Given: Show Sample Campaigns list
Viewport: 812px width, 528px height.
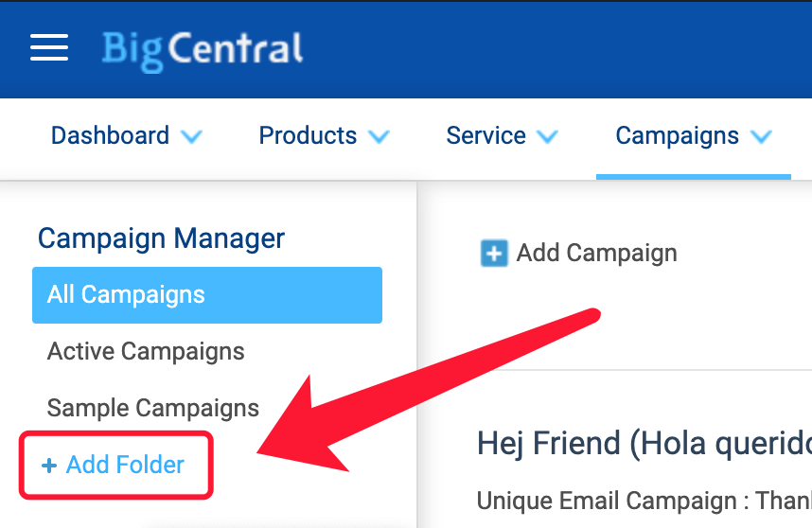Looking at the screenshot, I should (x=153, y=408).
